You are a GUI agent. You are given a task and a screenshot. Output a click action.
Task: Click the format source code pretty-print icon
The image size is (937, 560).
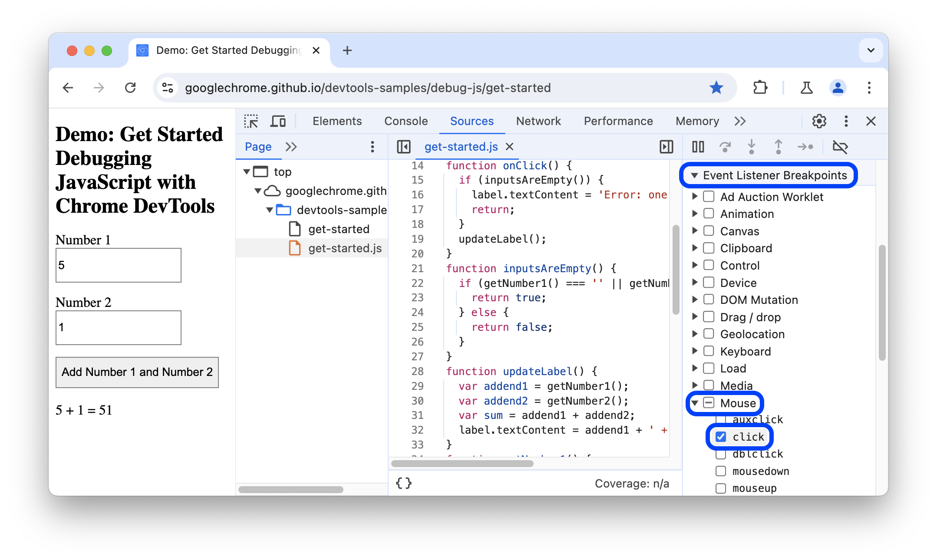point(403,483)
